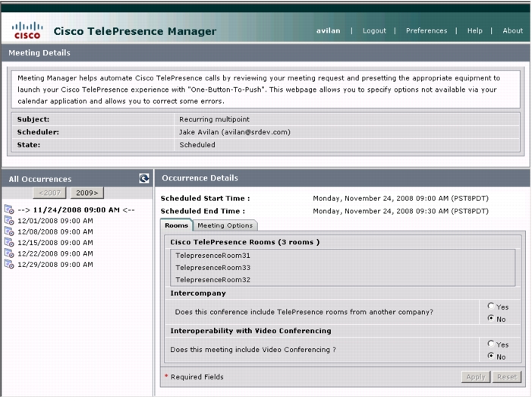The width and height of the screenshot is (532, 415).
Task: Click the meeting icon beside 12/22/2008 occurrence
Action: point(9,253)
